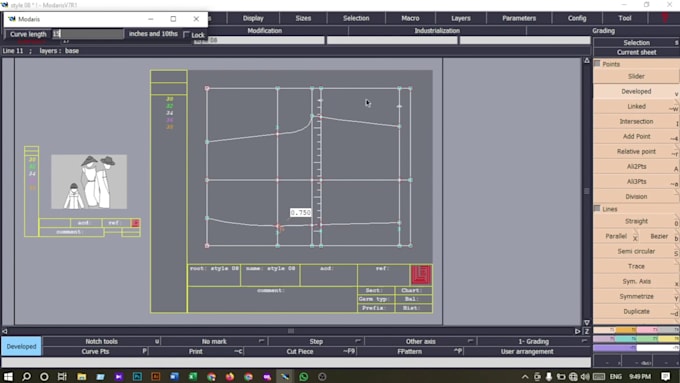Click the scroll left arrow of work area

(5, 331)
